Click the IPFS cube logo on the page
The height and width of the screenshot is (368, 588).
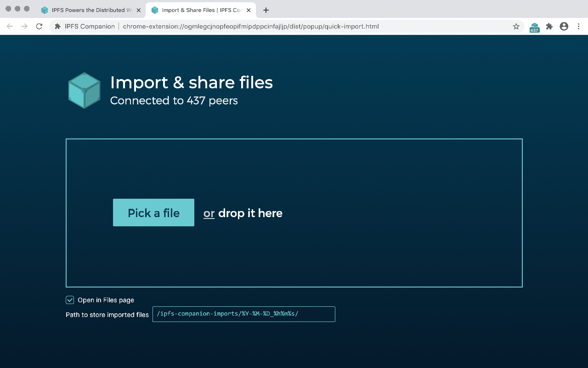click(84, 90)
